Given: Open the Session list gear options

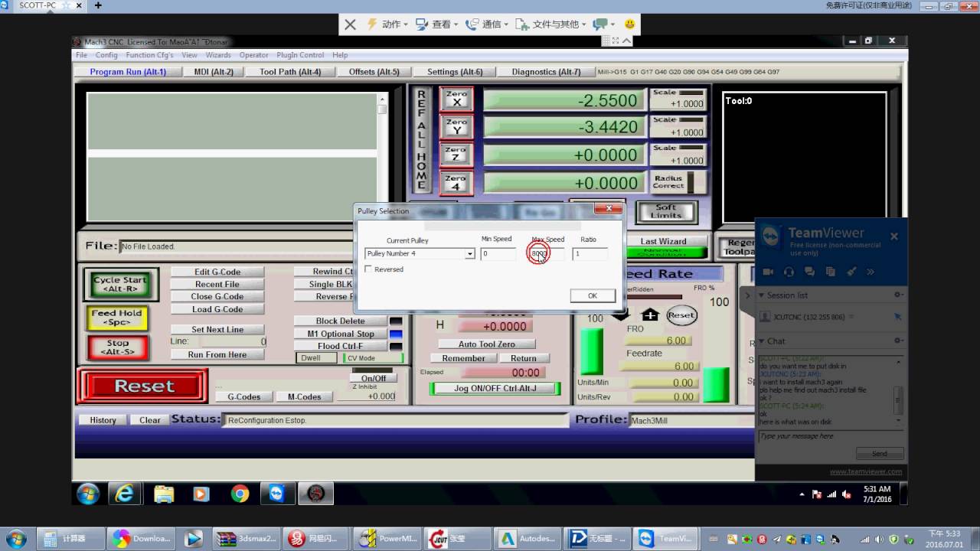Looking at the screenshot, I should (x=898, y=295).
